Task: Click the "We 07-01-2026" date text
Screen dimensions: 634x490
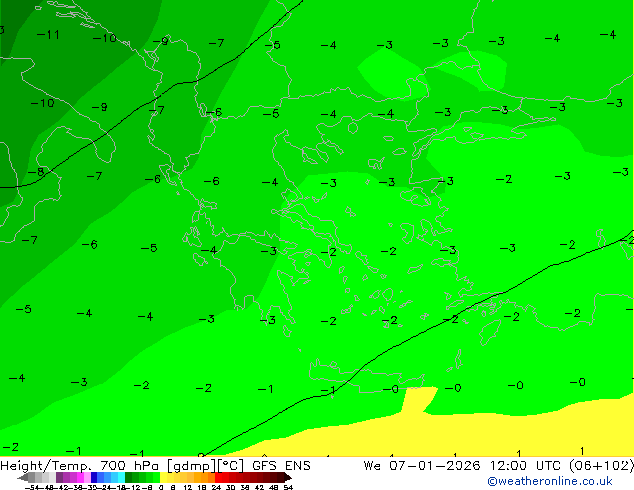Action: tap(421, 466)
